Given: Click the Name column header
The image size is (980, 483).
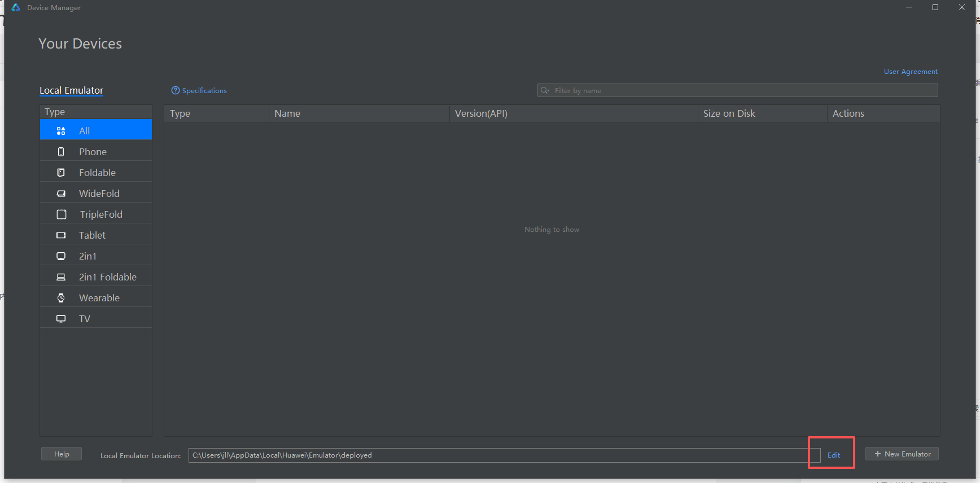Looking at the screenshot, I should [x=359, y=113].
